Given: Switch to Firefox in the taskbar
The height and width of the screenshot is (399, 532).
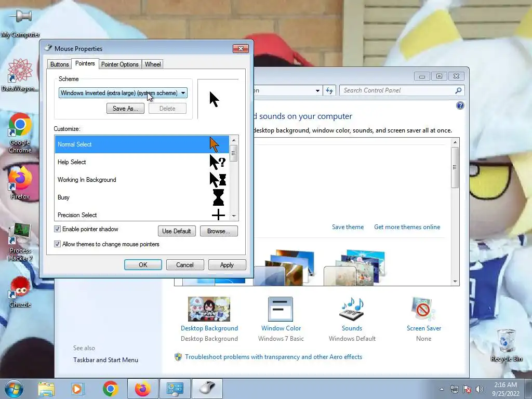Looking at the screenshot, I should coord(143,389).
